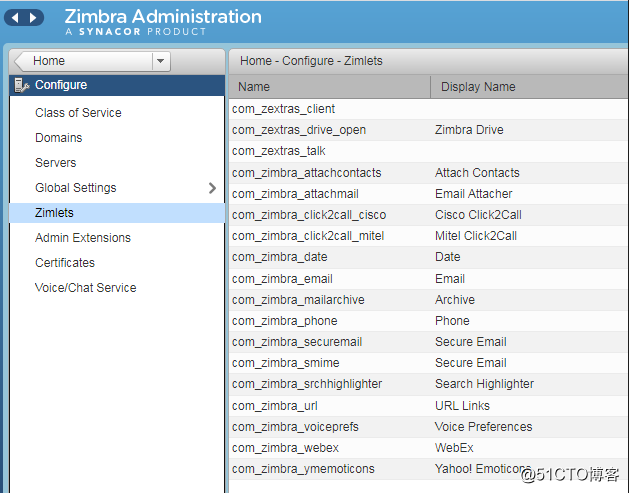
Task: Click the Voice Preferences display name
Action: 484,427
